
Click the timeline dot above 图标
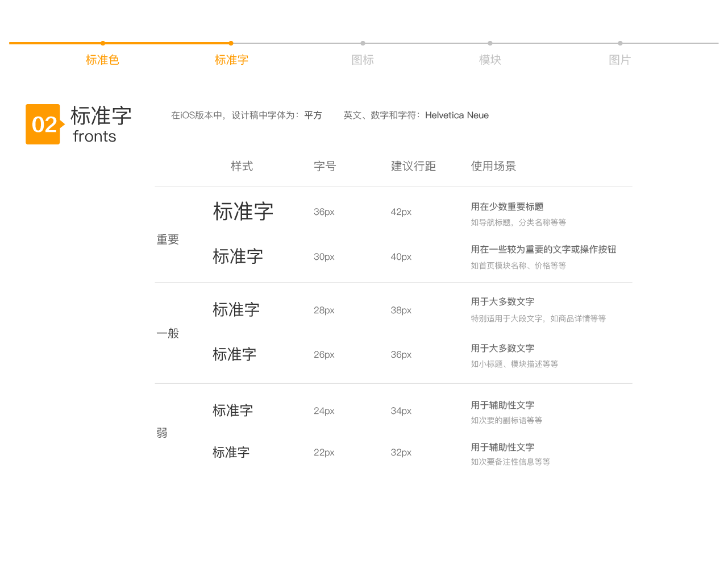click(x=363, y=43)
